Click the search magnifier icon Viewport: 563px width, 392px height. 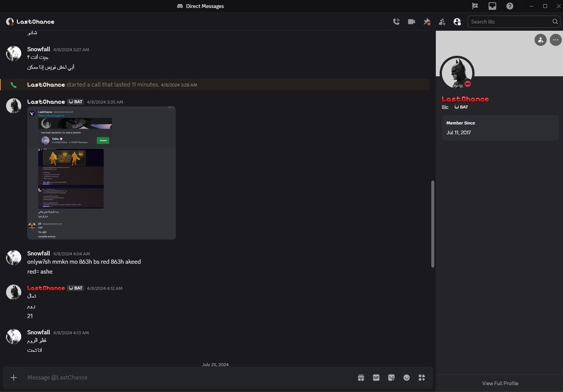[x=555, y=22]
